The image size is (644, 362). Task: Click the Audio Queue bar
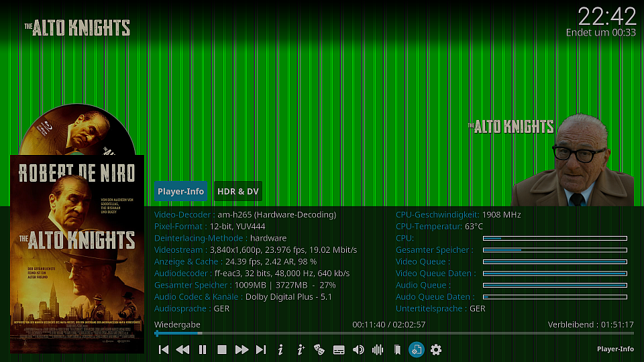555,285
